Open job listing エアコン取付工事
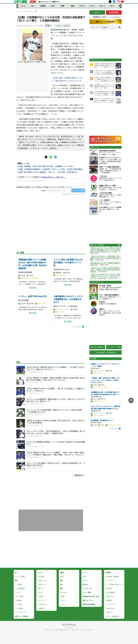Image resolution: width=138 pixels, height=644 pixels. tap(68, 263)
